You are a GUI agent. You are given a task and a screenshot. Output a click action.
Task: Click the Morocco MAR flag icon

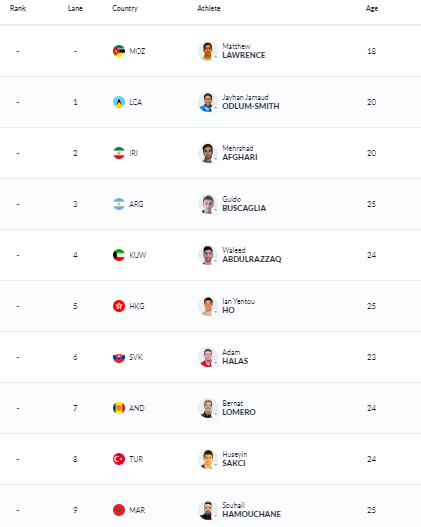click(x=119, y=510)
